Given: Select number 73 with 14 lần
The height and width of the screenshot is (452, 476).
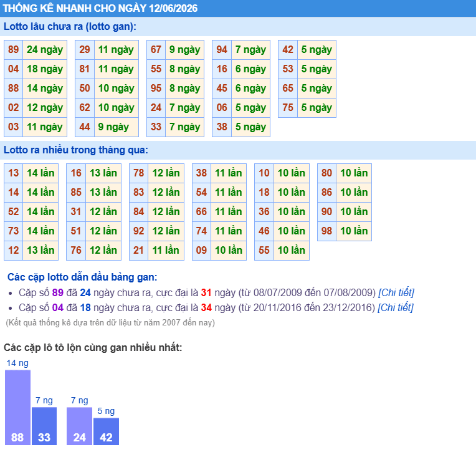Looking at the screenshot, I should (x=13, y=231).
